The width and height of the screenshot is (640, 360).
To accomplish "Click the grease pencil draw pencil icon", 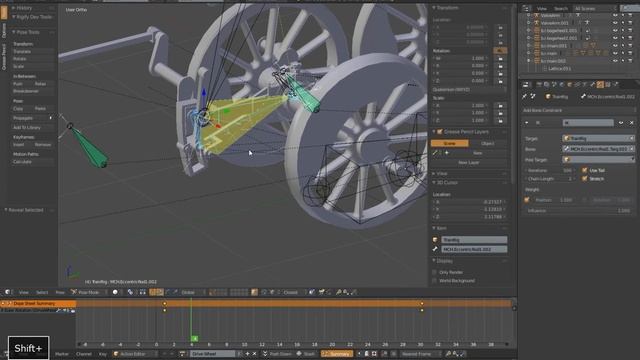I will click(435, 153).
